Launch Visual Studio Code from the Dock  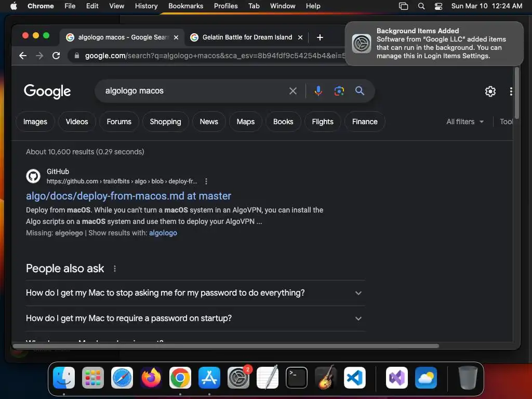click(x=354, y=378)
